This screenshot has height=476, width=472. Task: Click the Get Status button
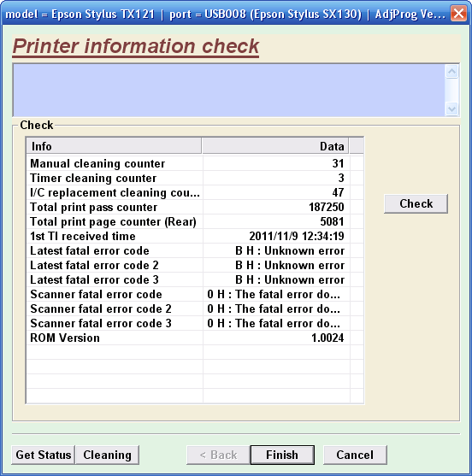point(43,455)
